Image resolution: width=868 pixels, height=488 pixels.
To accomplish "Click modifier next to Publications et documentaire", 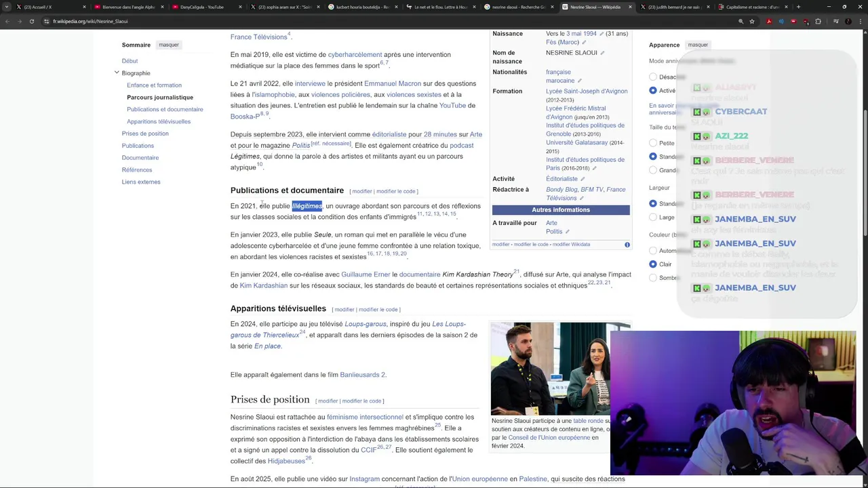I will tap(362, 191).
